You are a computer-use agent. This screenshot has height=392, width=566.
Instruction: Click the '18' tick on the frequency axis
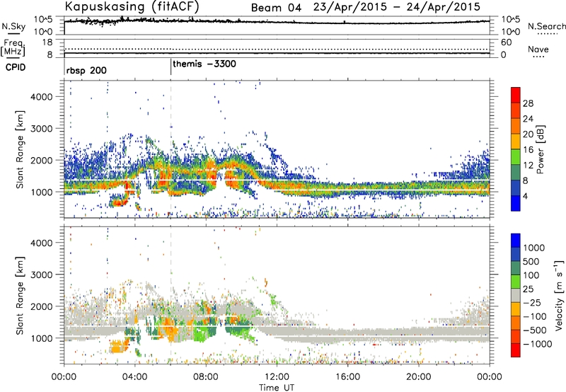point(47,42)
